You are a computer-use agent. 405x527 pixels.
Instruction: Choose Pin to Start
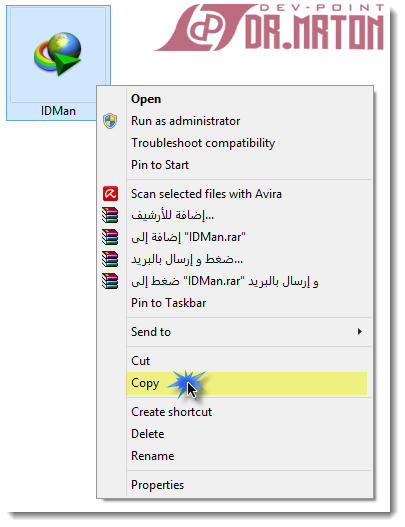(160, 165)
